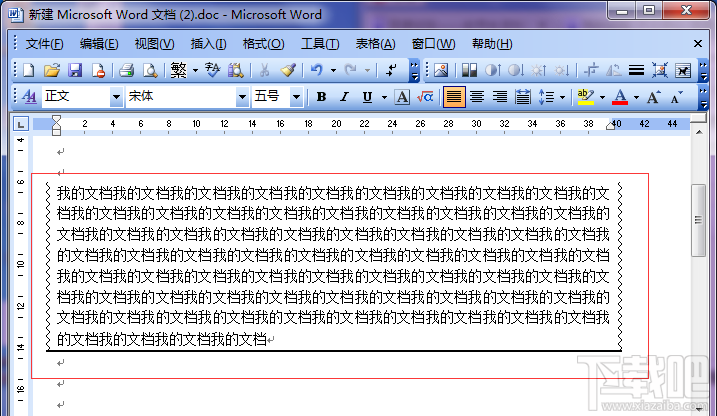Open the 格式(O) menu
This screenshot has height=416, width=717.
[x=263, y=44]
